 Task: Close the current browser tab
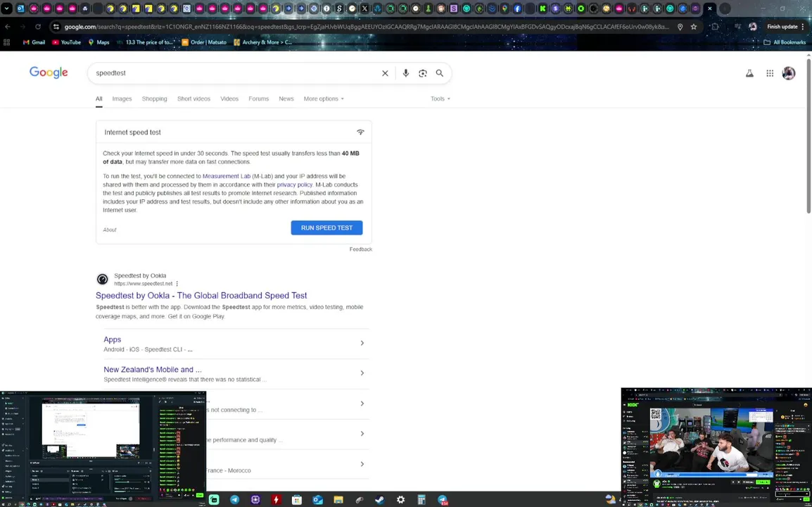(709, 8)
